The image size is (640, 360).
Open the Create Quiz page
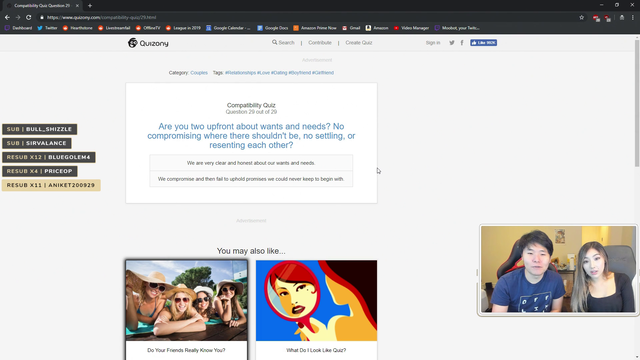[x=359, y=42]
